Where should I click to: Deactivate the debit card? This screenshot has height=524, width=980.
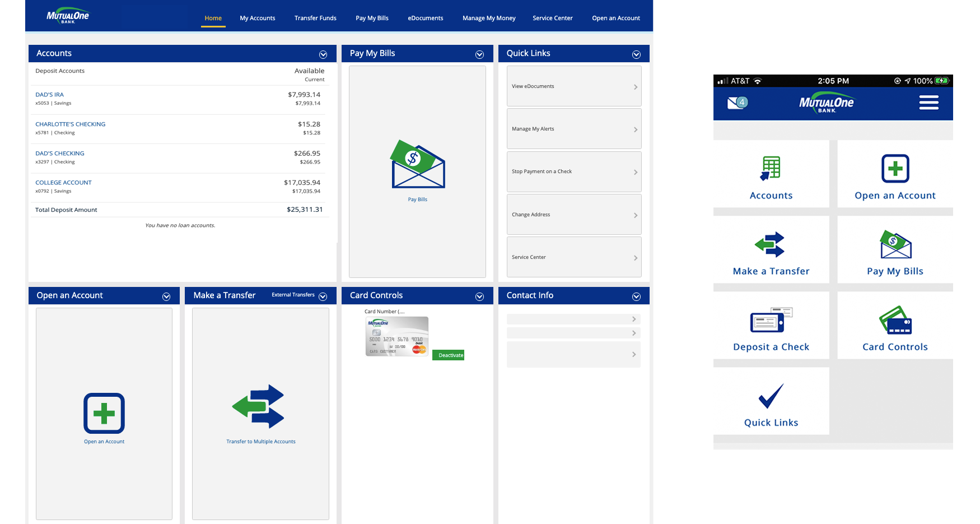pyautogui.click(x=448, y=355)
